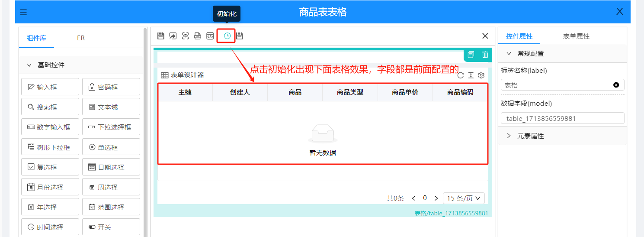Switch to the 表单属性 tab
This screenshot has width=644, height=237.
(576, 36)
